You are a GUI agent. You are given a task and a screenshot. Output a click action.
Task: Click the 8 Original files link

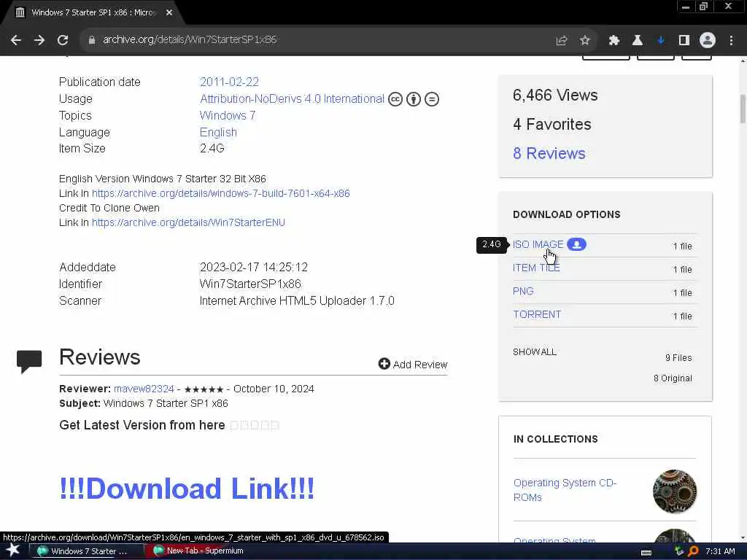673,378
